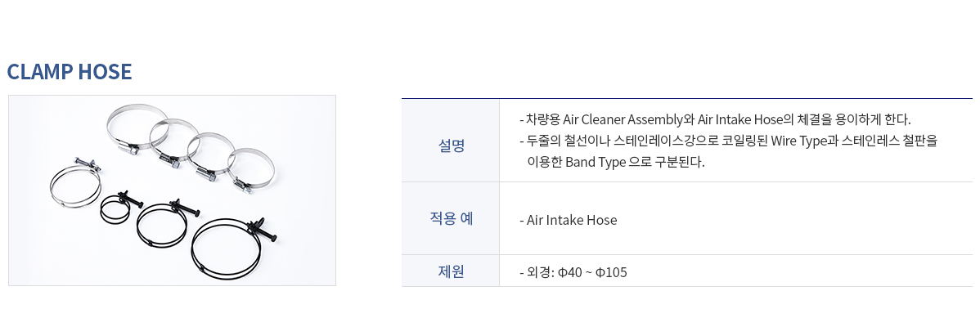Screen dimensions: 980x327
Task: Select the largest silver band clamp in photo
Action: coord(137,128)
